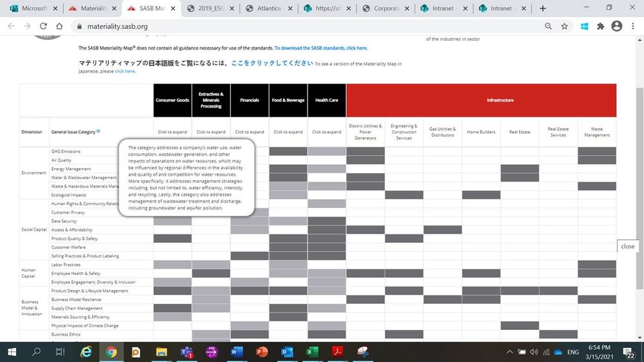644x362 pixels.
Task: Open a new browser tab
Action: click(x=543, y=8)
